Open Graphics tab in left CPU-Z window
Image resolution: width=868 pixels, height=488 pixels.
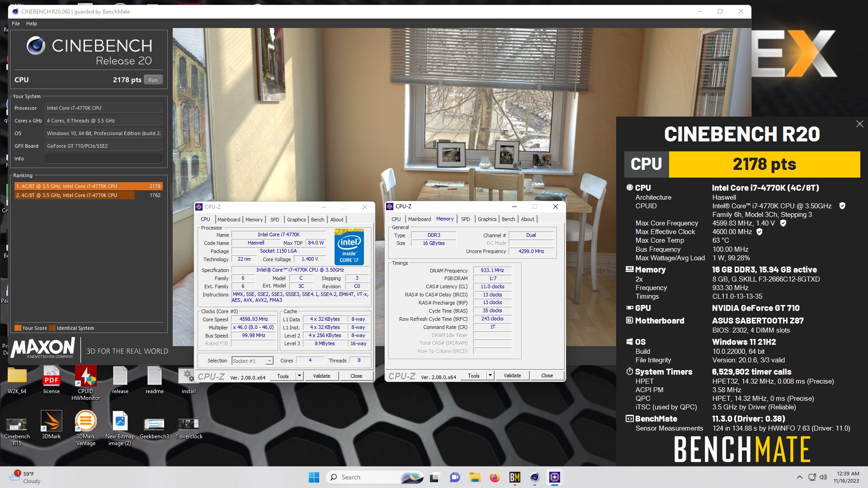[297, 220]
